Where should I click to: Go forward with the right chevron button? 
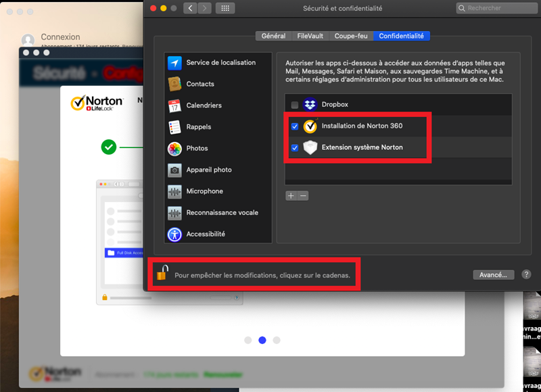pos(205,8)
